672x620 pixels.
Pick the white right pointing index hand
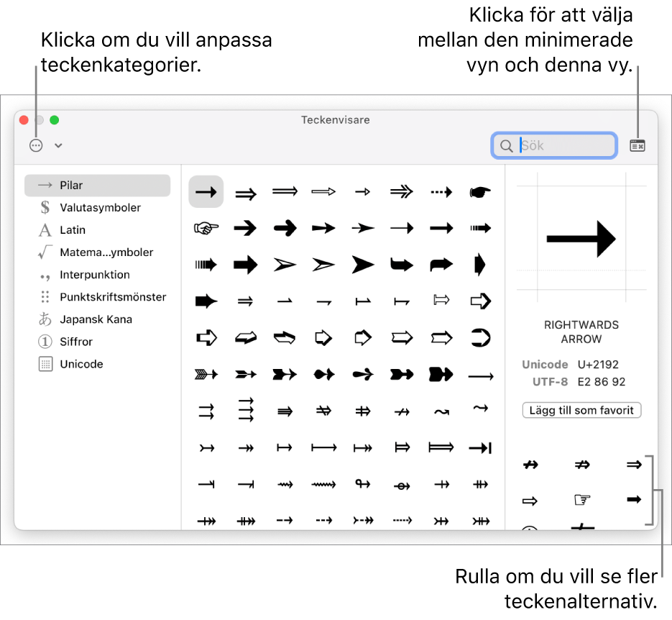pos(206,228)
